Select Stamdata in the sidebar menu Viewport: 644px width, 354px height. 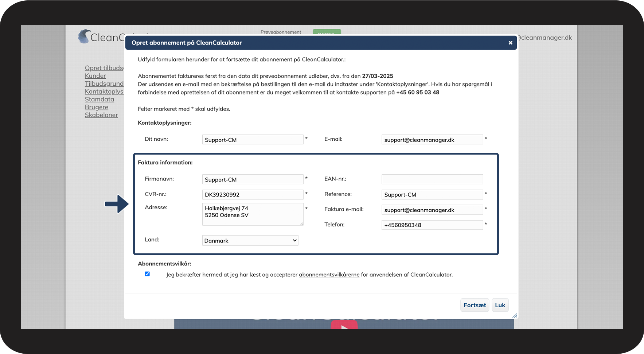click(x=99, y=99)
